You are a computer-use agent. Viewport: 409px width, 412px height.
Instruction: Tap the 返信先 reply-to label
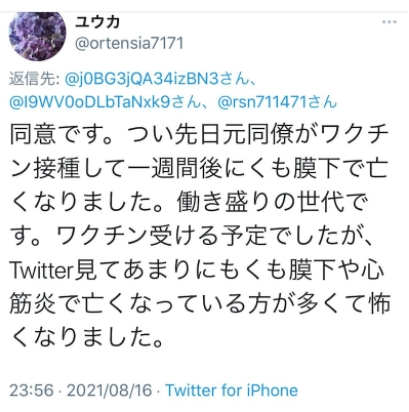click(x=34, y=79)
